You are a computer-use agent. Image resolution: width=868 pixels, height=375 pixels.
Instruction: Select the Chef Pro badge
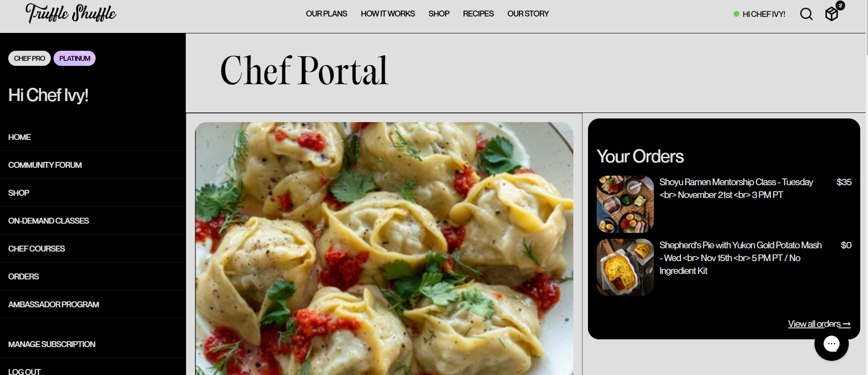tap(29, 59)
